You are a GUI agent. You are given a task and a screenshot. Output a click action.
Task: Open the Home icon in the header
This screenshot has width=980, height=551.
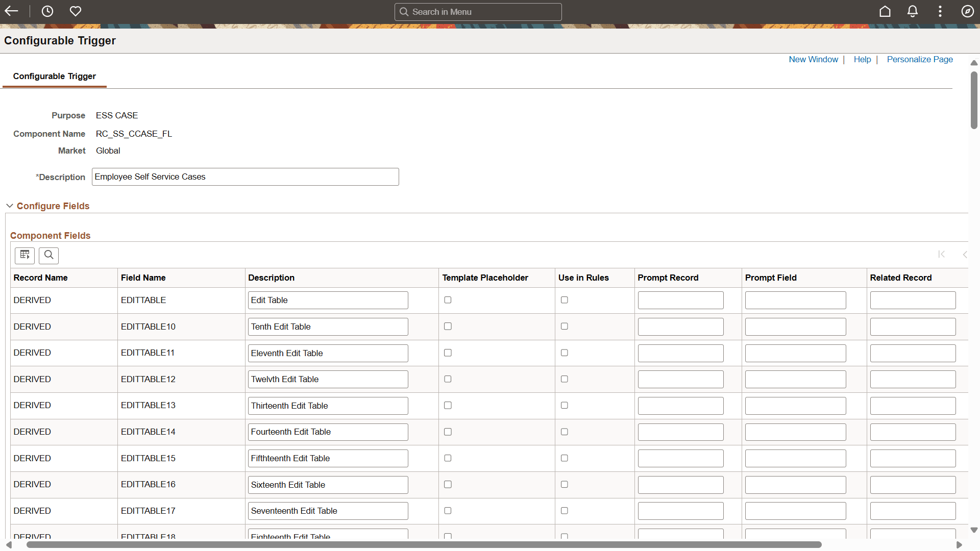(x=885, y=11)
